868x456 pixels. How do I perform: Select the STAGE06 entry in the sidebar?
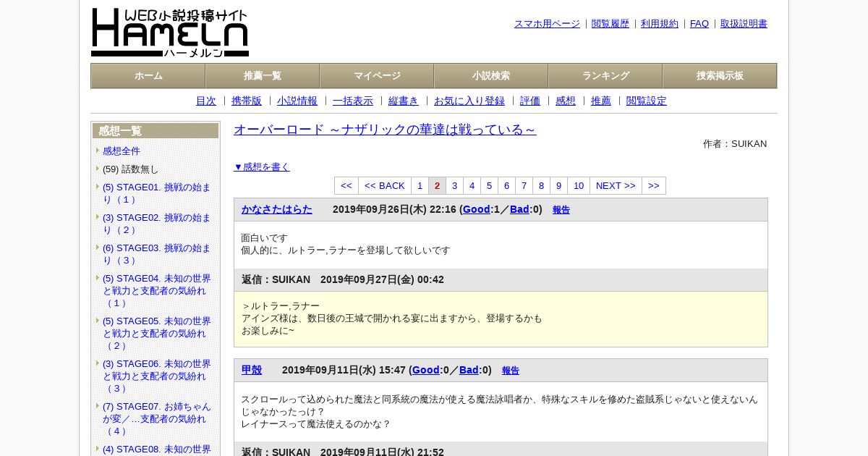157,376
